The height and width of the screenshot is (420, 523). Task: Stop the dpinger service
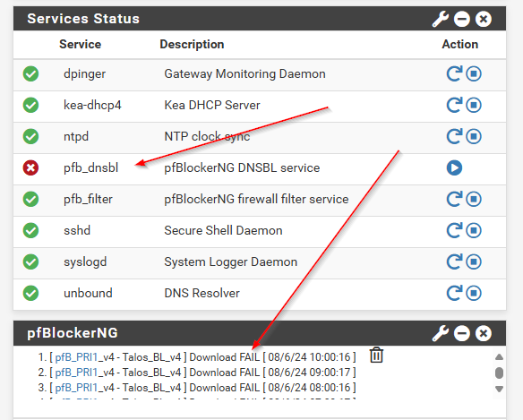point(474,73)
